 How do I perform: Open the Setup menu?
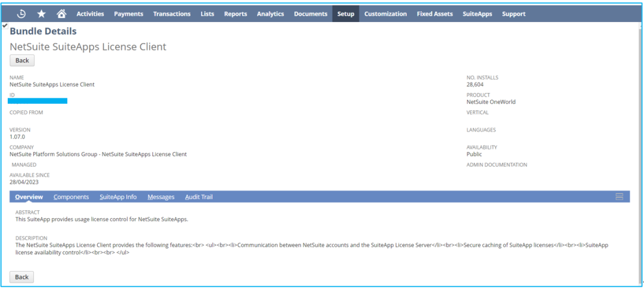pos(346,14)
